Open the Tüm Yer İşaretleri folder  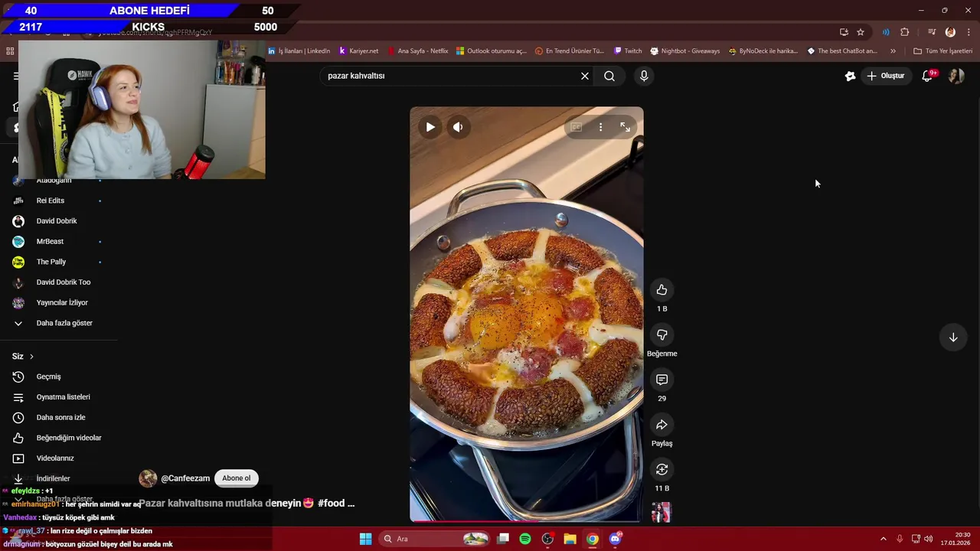[943, 51]
